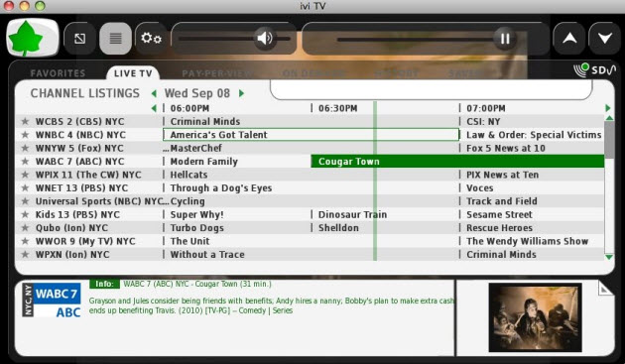Go to previous day before Wed Sep 08
Screen dimensions: 625x364
click(154, 93)
